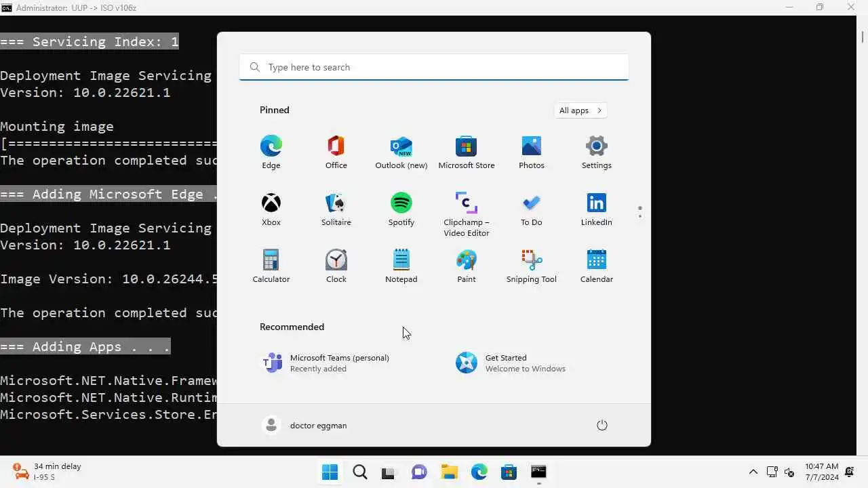The height and width of the screenshot is (488, 868).
Task: Open Outlook (new) app
Action: pyautogui.click(x=401, y=152)
